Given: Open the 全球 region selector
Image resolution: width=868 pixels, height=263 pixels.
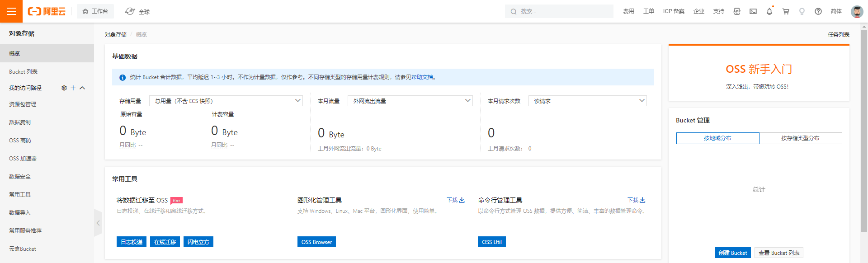Looking at the screenshot, I should point(137,11).
